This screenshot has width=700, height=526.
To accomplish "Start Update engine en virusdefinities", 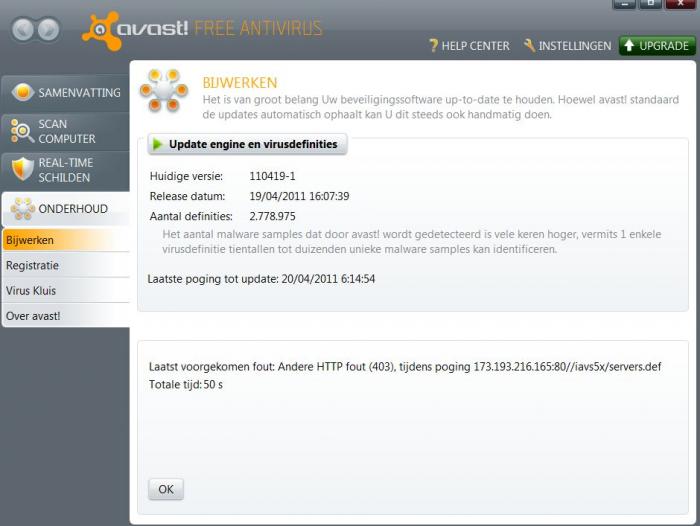I will [x=247, y=144].
